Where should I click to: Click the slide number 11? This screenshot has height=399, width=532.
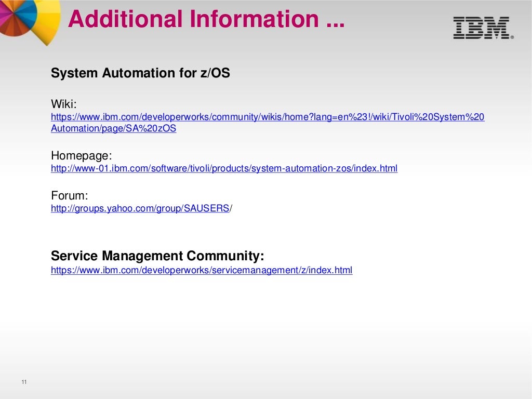(24, 382)
